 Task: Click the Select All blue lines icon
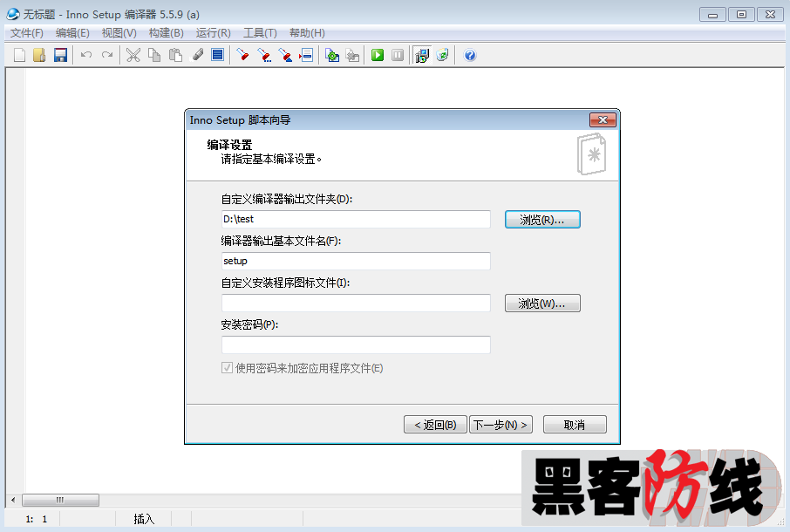(218, 55)
